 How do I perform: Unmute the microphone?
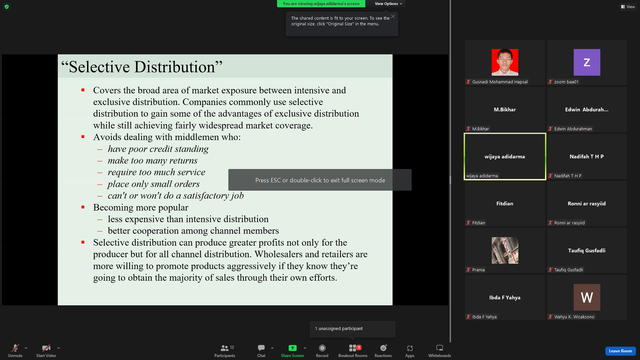[x=15, y=350]
